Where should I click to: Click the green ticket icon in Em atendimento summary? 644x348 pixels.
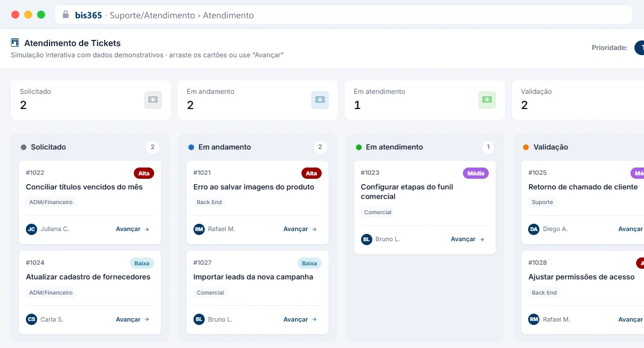(x=487, y=100)
